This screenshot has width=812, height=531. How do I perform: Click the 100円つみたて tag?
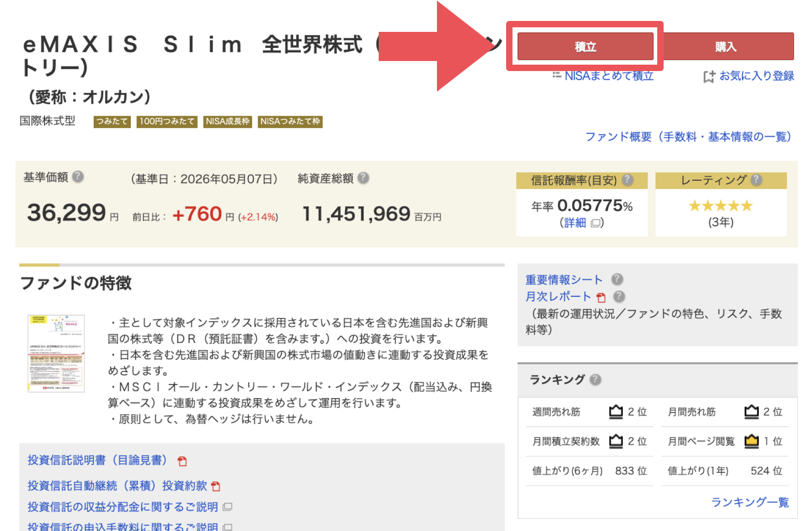[x=167, y=122]
